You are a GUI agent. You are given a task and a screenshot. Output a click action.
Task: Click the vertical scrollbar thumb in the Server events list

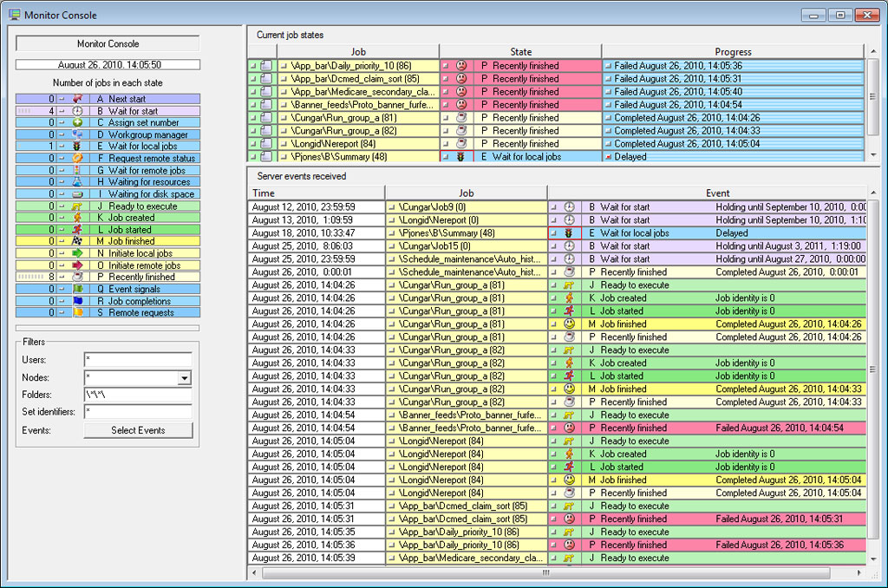pos(872,369)
